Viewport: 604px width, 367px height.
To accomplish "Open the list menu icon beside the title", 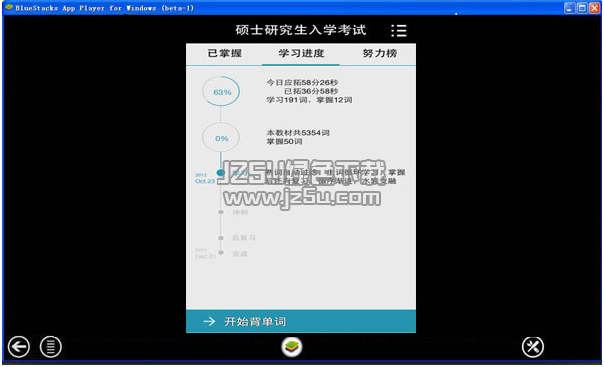I will 399,30.
